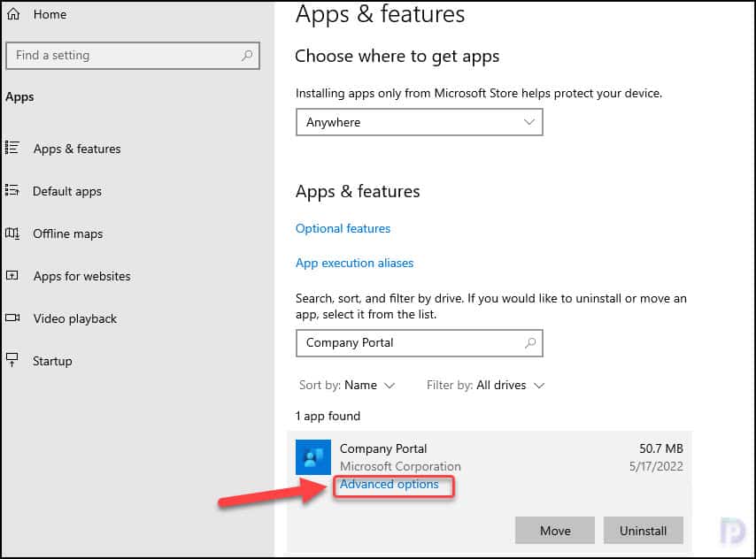Open the Anywhere app source dropdown

pos(420,122)
